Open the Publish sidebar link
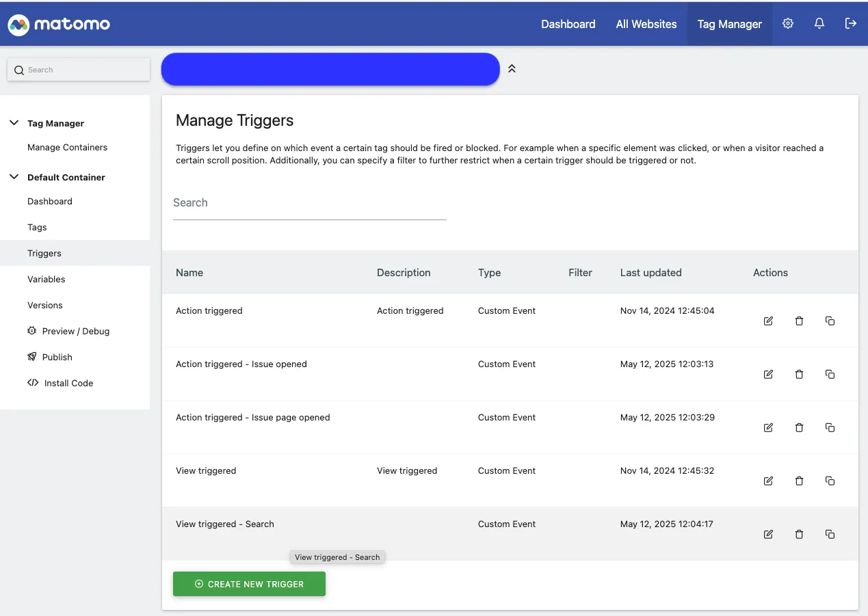The image size is (868, 616). pos(50,357)
